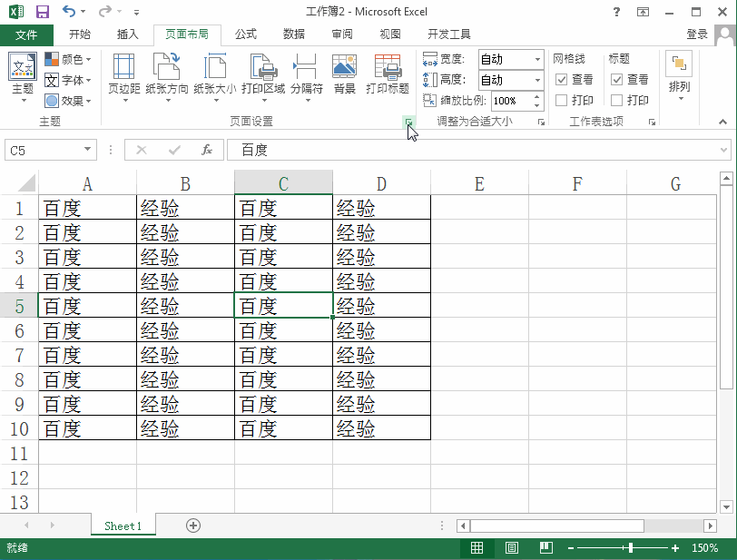Collapse the ribbon with the up arrow
Image resolution: width=737 pixels, height=560 pixels.
722,122
